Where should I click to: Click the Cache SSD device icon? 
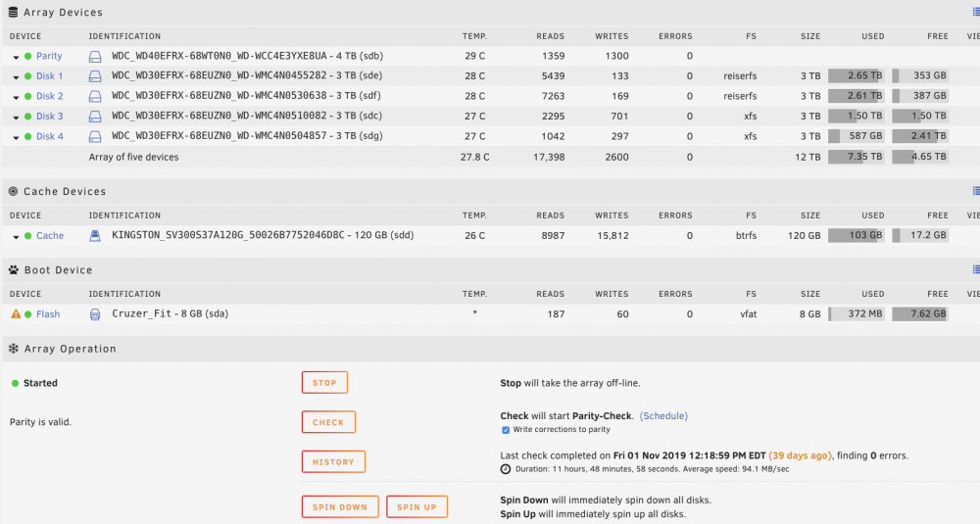pyautogui.click(x=95, y=235)
